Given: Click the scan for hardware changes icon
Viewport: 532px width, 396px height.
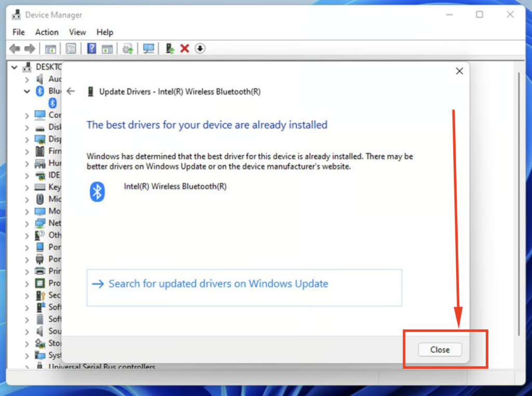Looking at the screenshot, I should pos(149,49).
